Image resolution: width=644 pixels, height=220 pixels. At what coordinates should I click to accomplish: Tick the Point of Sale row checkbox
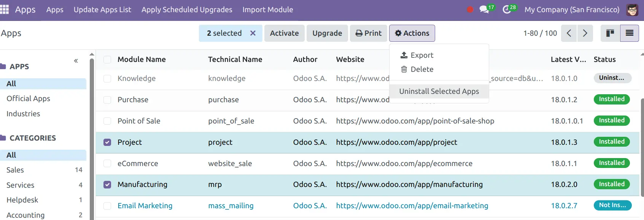(x=107, y=121)
